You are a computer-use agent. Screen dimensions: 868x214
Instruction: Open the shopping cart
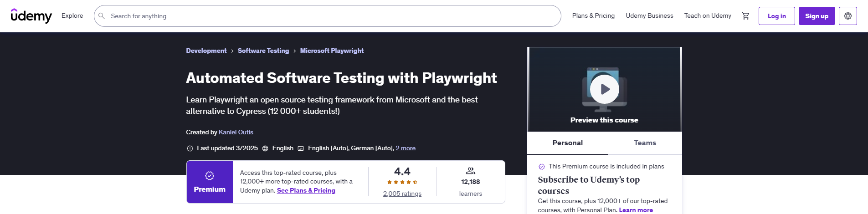745,16
